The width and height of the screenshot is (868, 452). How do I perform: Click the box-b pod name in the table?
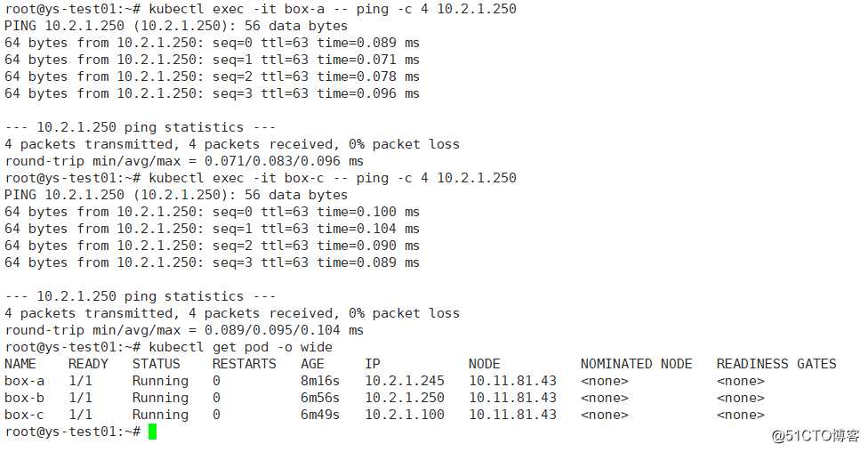pos(24,398)
